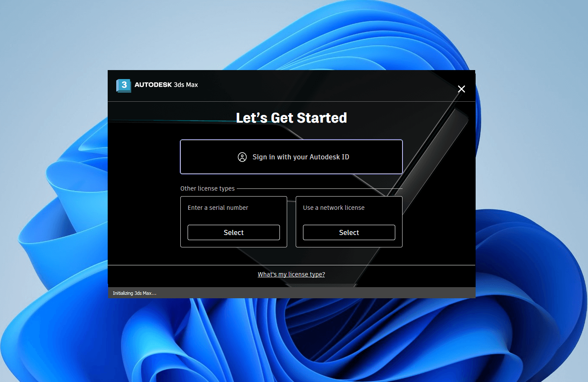Image resolution: width=588 pixels, height=382 pixels.
Task: Click the circular account icon before the sign-in text
Action: click(242, 157)
